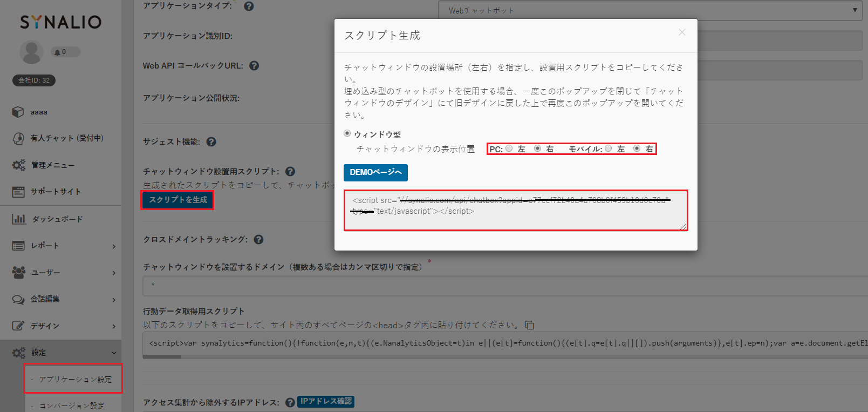Click the SYNALIO logo
The height and width of the screenshot is (412, 868).
(60, 22)
